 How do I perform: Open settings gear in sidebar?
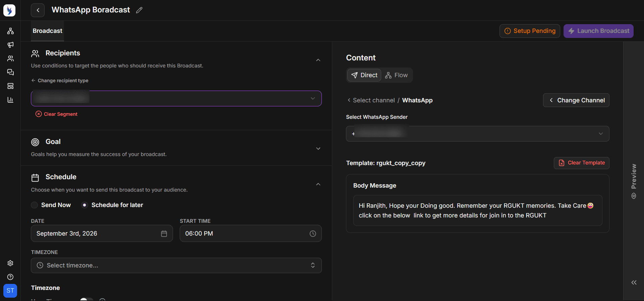pos(10,263)
